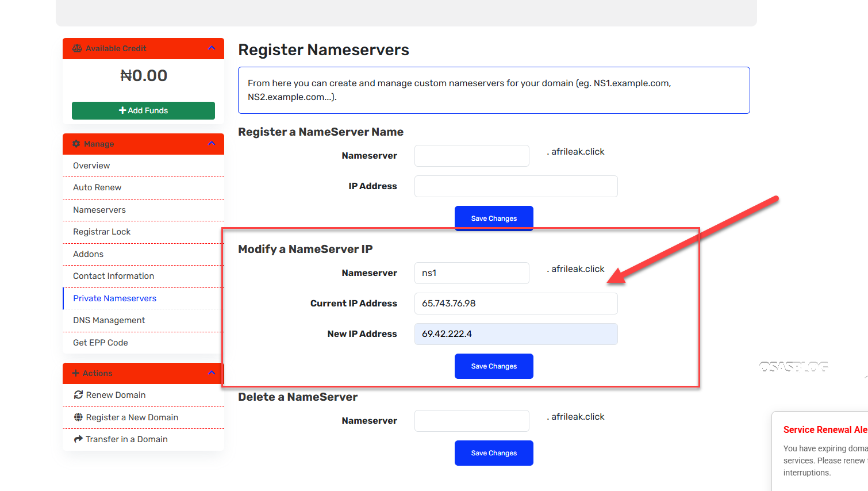Select DNS Management in the sidebar
The width and height of the screenshot is (868, 491).
[109, 320]
